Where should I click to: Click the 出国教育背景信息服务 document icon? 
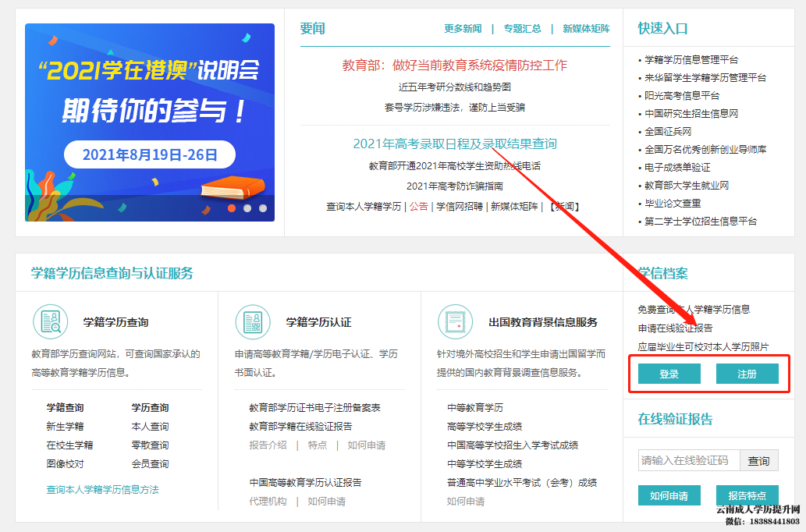point(456,321)
